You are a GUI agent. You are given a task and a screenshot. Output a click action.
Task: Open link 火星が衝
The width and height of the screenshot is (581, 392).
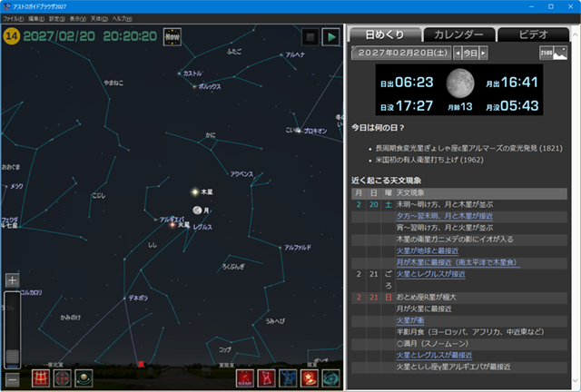coord(410,320)
